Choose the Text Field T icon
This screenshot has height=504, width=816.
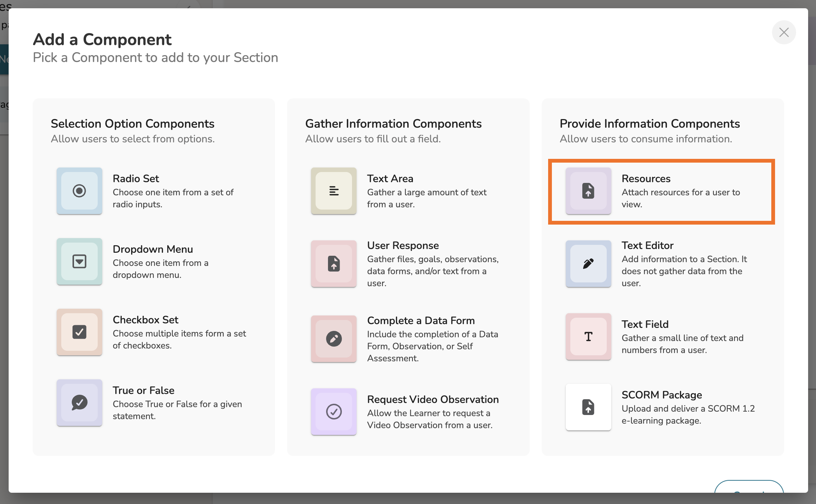pos(588,337)
